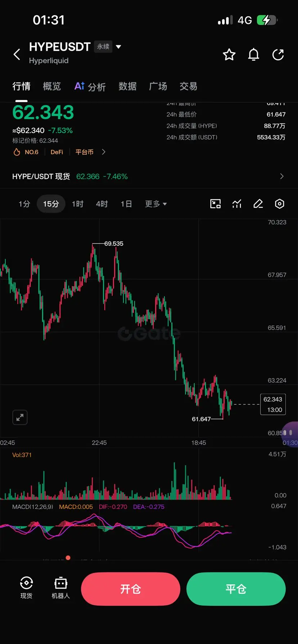Select the 1日 timeframe
Image resolution: width=298 pixels, height=644 pixels.
tap(126, 204)
